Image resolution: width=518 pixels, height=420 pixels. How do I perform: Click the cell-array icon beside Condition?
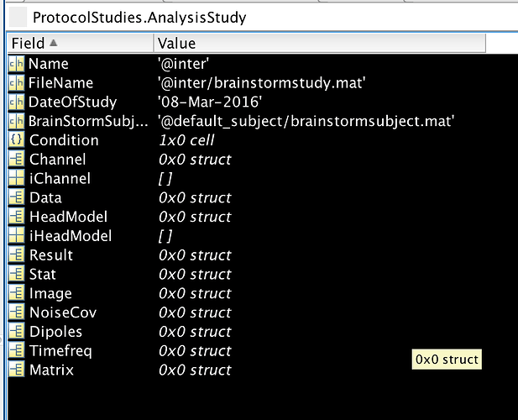[16, 140]
